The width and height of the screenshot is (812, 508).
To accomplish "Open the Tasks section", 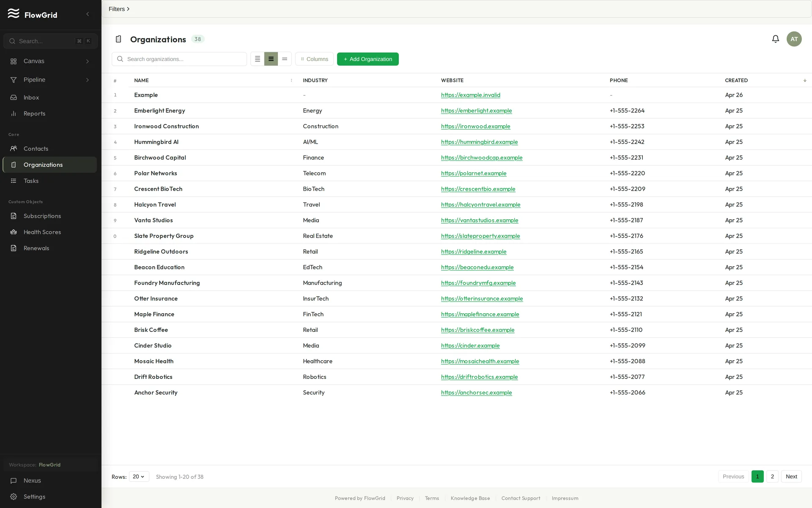I will click(50, 181).
